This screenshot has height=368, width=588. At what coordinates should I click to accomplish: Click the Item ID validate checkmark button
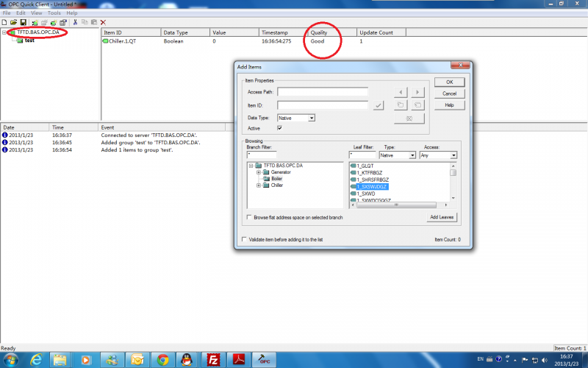click(379, 105)
